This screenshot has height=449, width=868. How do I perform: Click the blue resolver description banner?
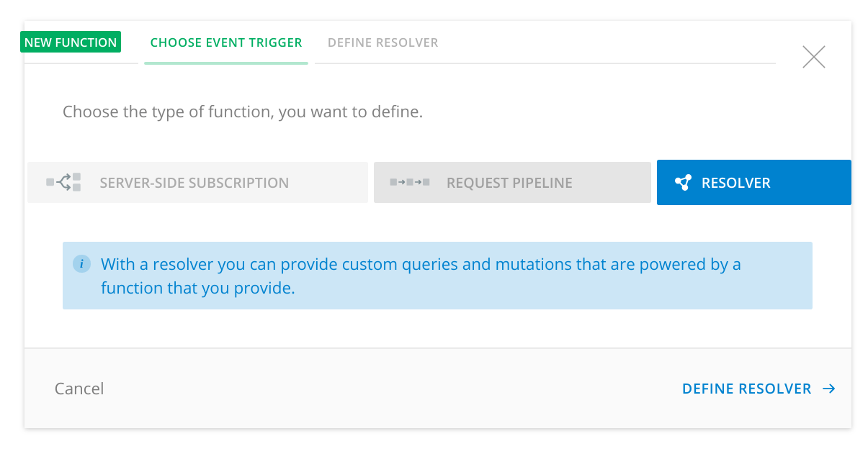pyautogui.click(x=437, y=276)
